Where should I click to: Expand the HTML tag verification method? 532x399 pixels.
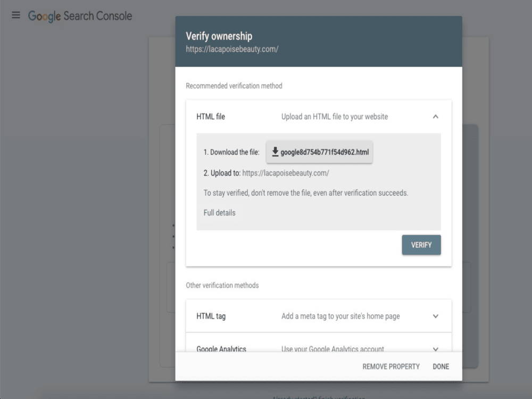(x=436, y=316)
